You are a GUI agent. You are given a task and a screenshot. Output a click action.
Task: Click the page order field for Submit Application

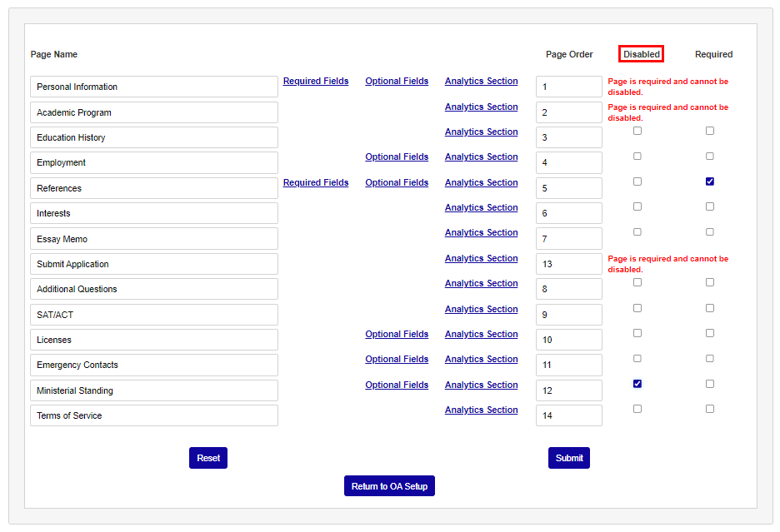coord(569,263)
